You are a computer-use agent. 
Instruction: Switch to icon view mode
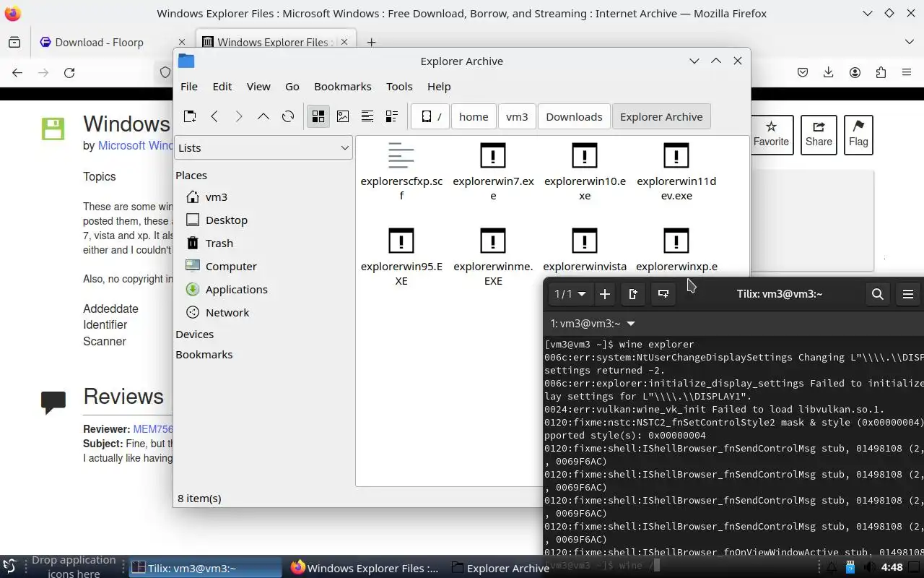[318, 116]
